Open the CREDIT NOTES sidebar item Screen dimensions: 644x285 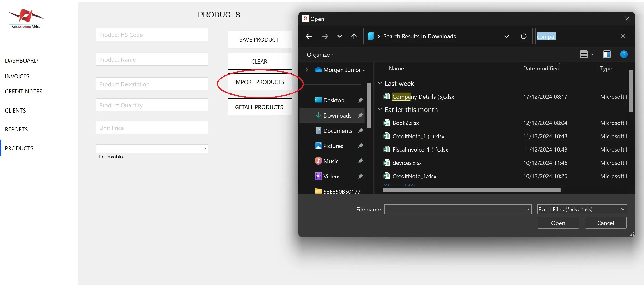click(24, 92)
